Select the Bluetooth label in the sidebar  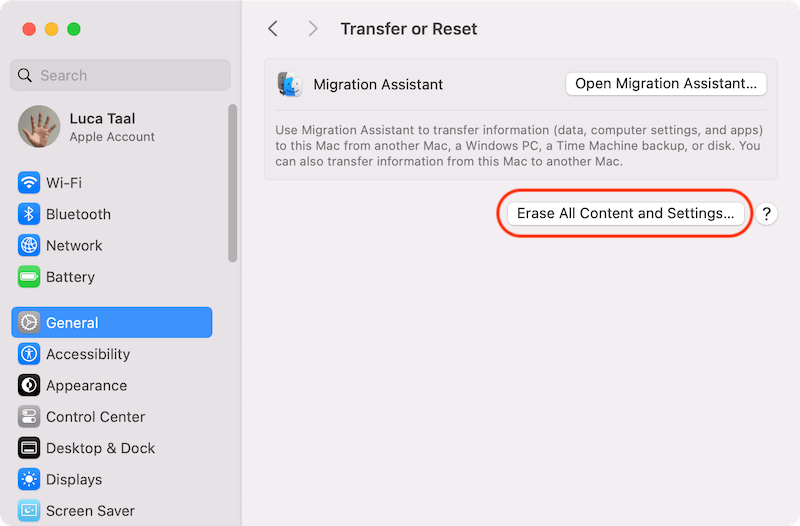click(78, 214)
